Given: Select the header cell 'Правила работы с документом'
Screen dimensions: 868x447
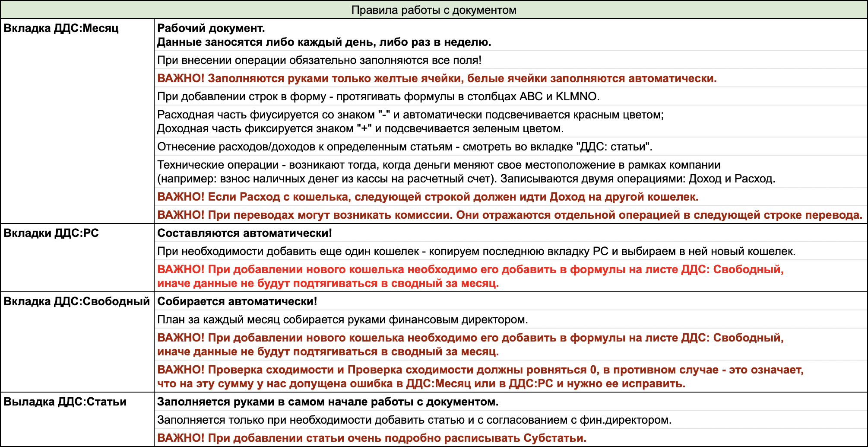Looking at the screenshot, I should click(434, 10).
